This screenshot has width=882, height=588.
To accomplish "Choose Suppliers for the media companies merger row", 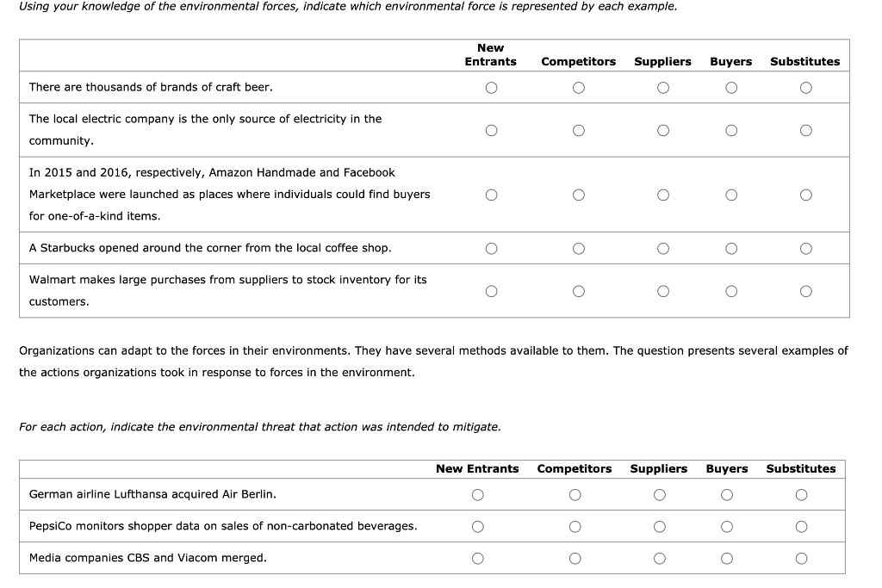I will pyautogui.click(x=659, y=558).
